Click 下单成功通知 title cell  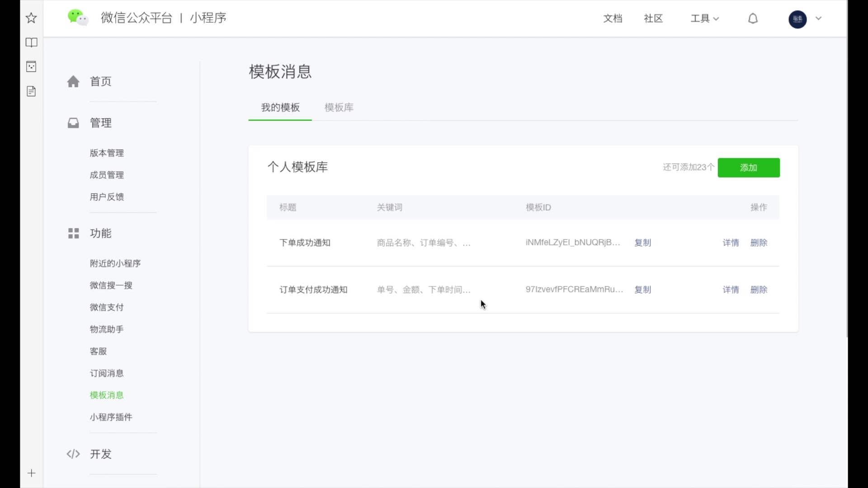click(305, 243)
